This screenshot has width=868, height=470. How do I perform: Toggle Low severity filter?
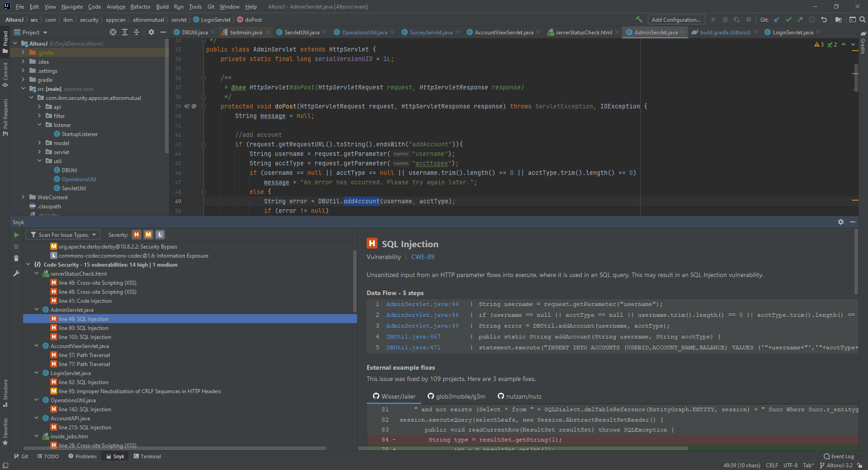coord(160,235)
